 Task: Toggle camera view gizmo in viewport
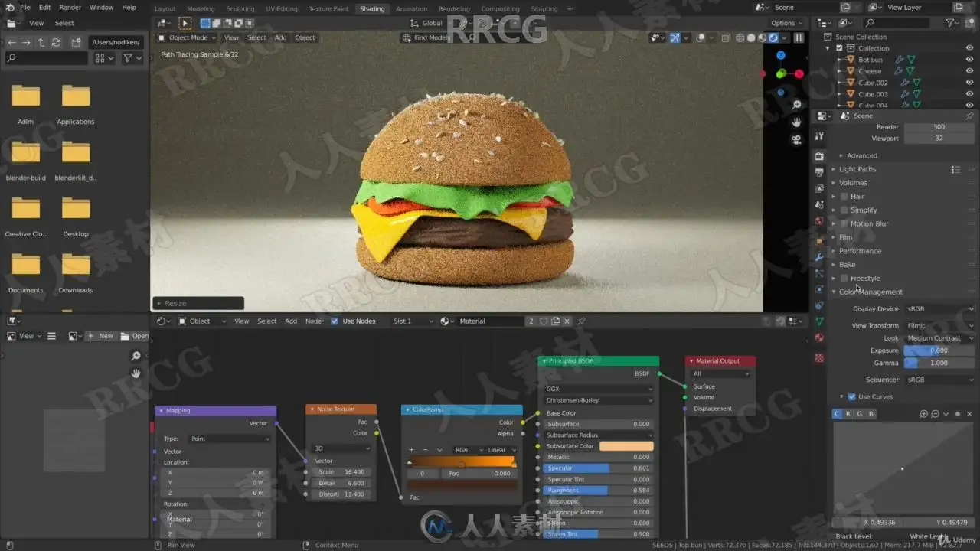coord(797,139)
